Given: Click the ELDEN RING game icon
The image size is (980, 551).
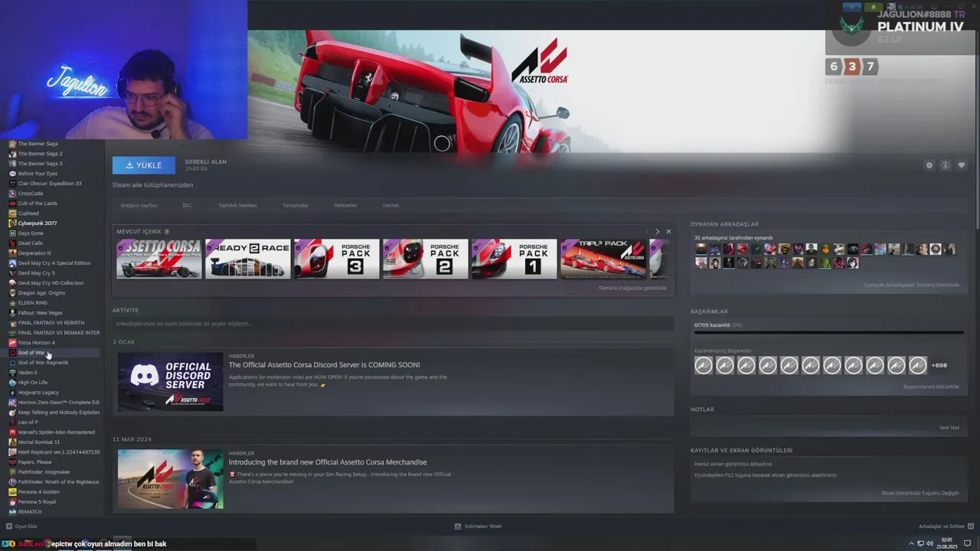Looking at the screenshot, I should 12,303.
